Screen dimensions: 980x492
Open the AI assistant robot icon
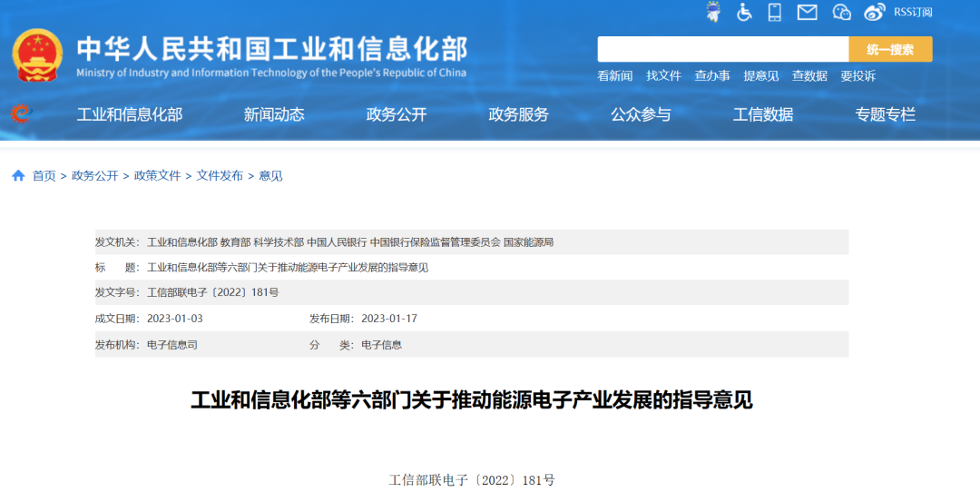713,12
